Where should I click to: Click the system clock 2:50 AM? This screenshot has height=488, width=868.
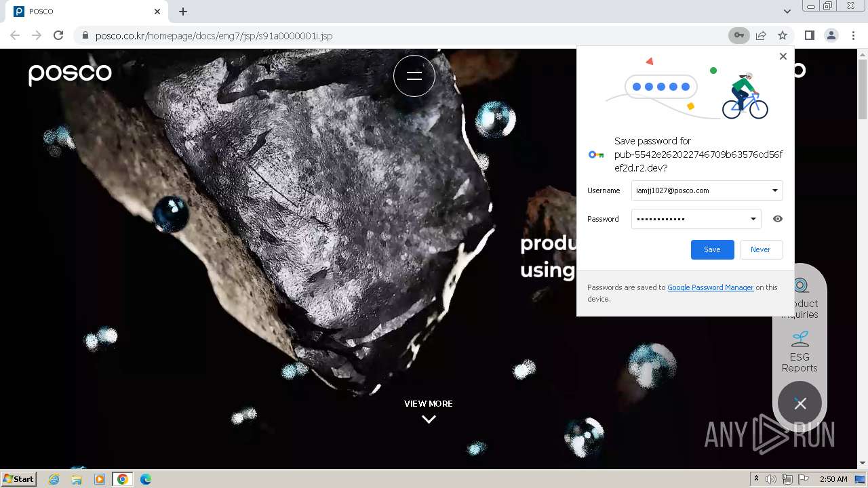point(833,479)
